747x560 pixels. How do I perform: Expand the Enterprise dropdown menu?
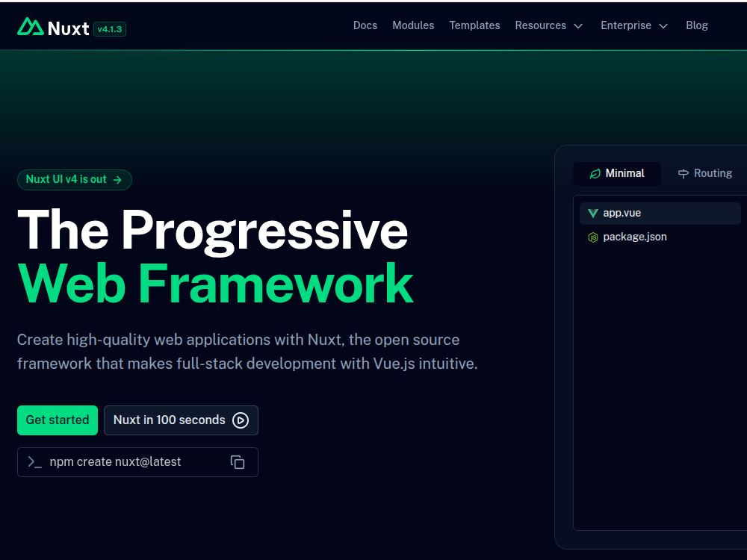(x=634, y=25)
